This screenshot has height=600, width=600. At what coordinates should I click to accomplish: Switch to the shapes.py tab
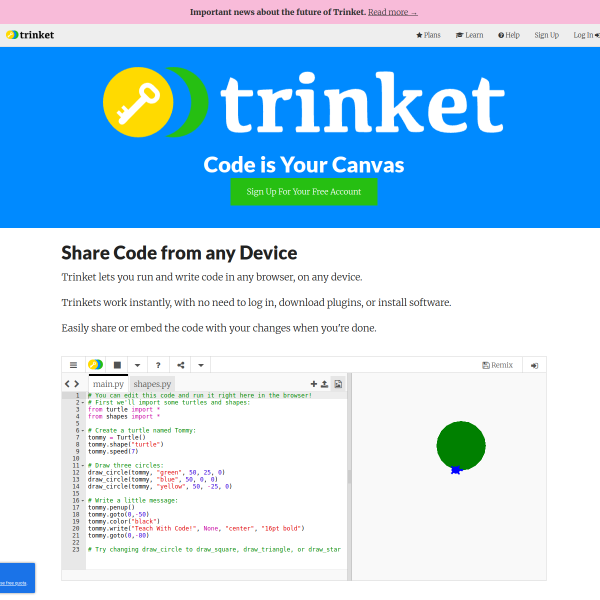click(152, 383)
